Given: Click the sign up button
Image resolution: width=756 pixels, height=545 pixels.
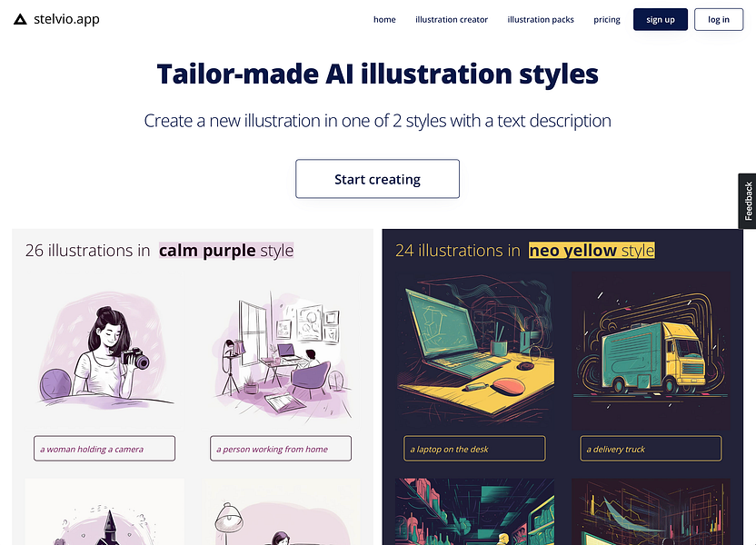Looking at the screenshot, I should (x=660, y=19).
